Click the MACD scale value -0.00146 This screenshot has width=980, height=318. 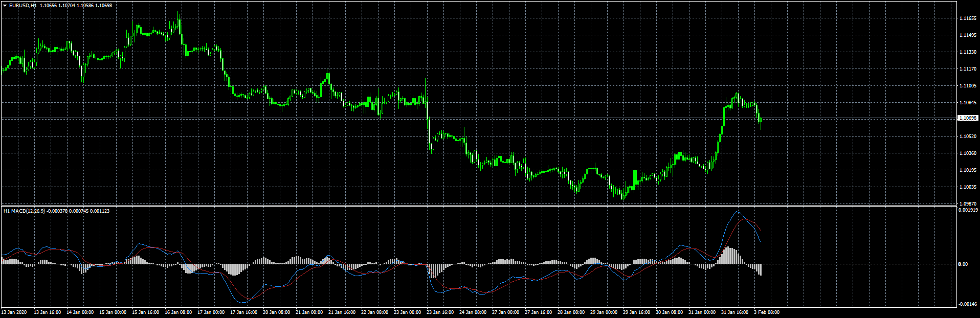(969, 304)
